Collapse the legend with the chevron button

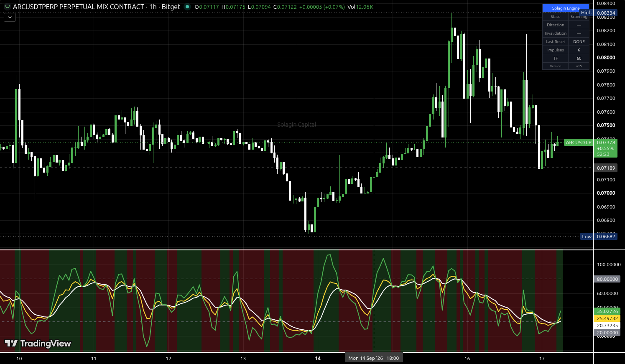coord(10,18)
